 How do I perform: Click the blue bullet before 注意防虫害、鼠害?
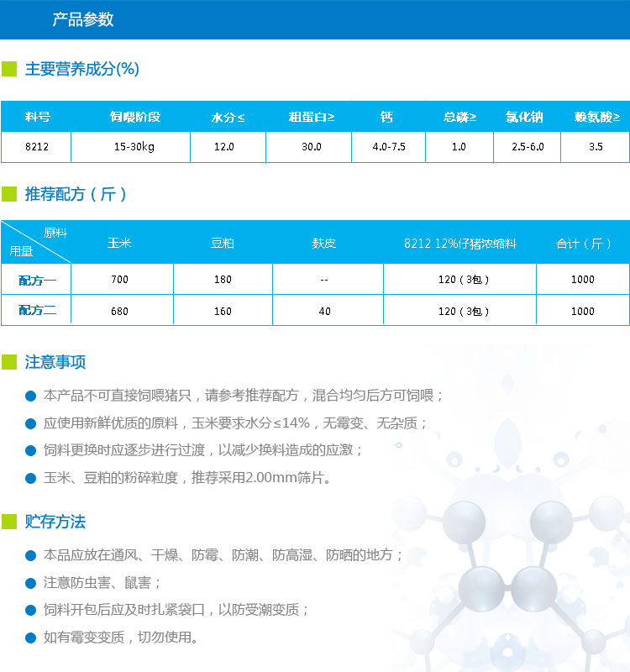[x=31, y=582]
